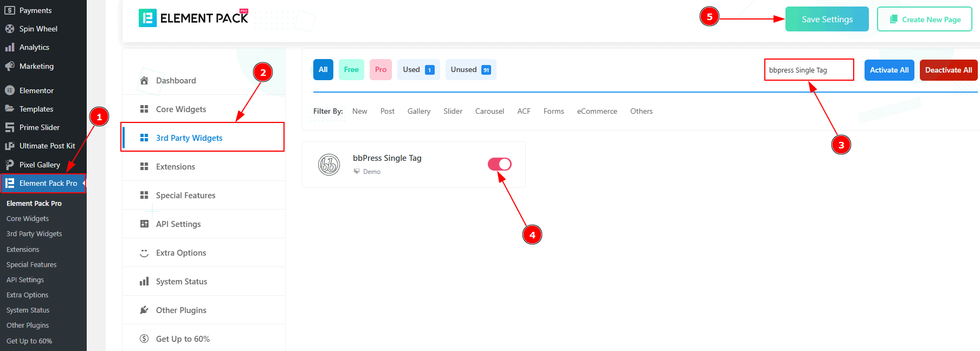980x351 pixels.
Task: Click the Pixel Gallery icon
Action: [10, 165]
